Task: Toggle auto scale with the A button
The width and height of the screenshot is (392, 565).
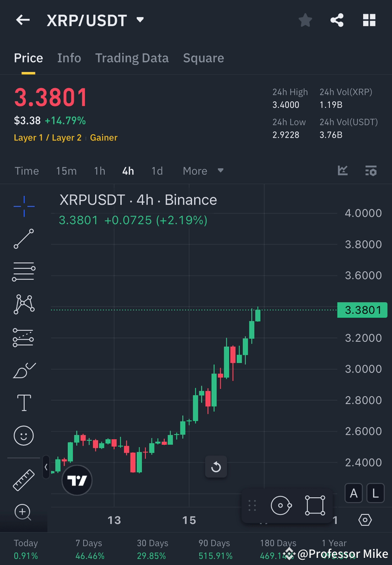Action: coord(354,493)
